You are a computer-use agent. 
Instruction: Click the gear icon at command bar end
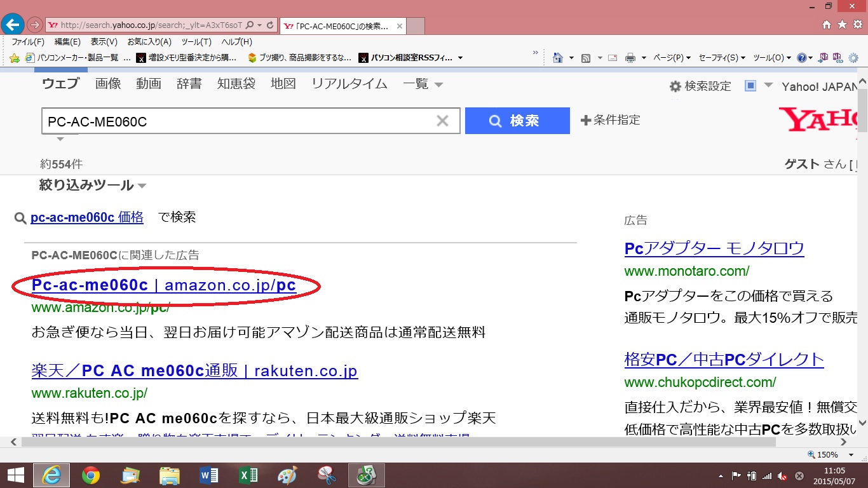pyautogui.click(x=853, y=58)
